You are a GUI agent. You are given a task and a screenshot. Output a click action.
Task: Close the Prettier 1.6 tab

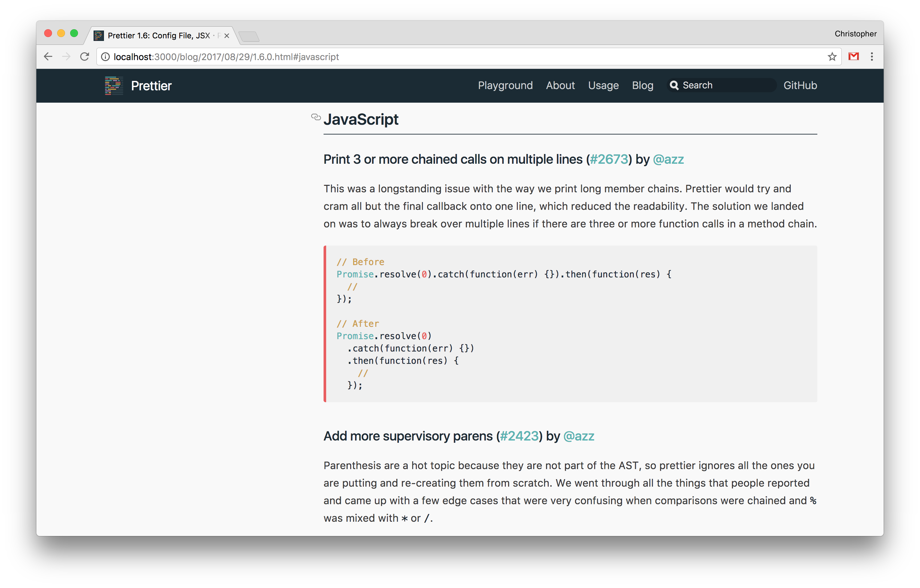pyautogui.click(x=226, y=35)
